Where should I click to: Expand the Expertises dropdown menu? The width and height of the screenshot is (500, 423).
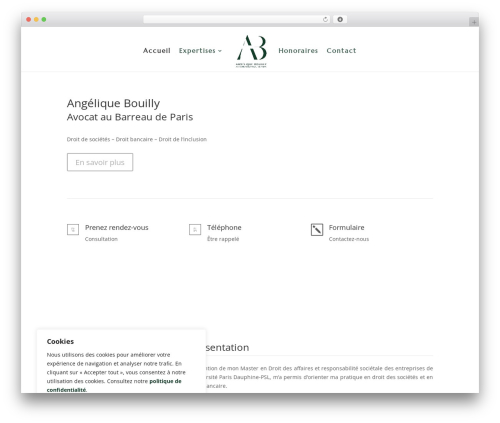[x=200, y=51]
